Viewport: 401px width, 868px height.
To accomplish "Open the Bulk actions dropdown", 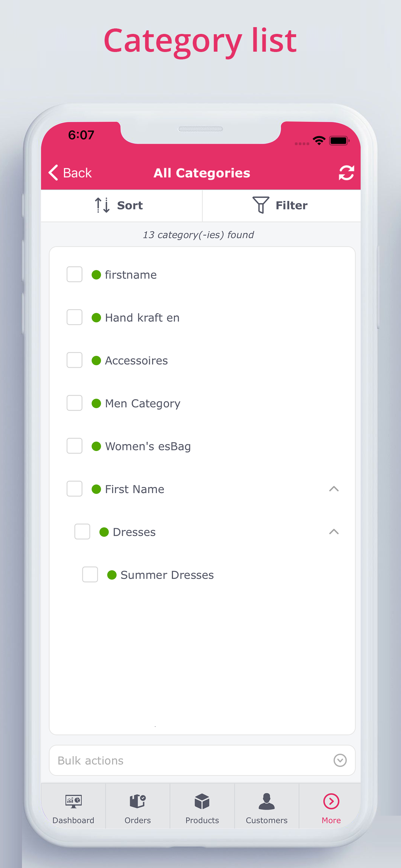I will click(202, 760).
